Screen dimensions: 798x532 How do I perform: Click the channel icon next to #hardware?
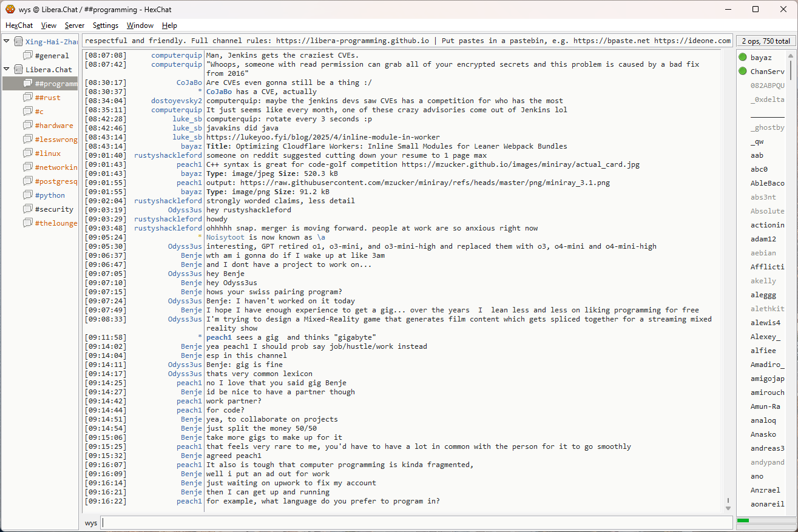click(x=28, y=126)
